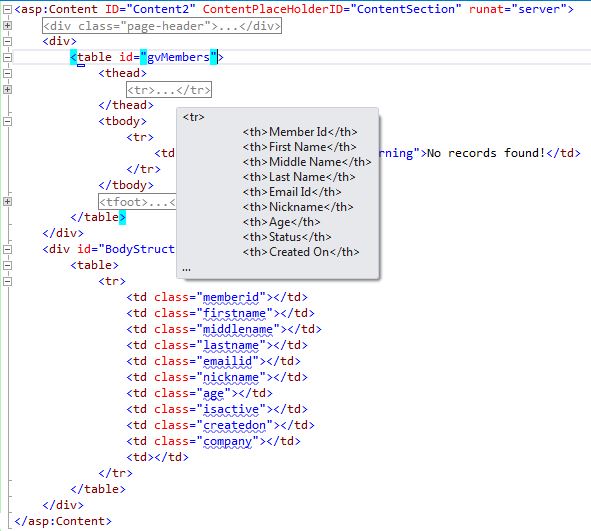
Task: Click the gvMembers id value
Action: [x=178, y=57]
